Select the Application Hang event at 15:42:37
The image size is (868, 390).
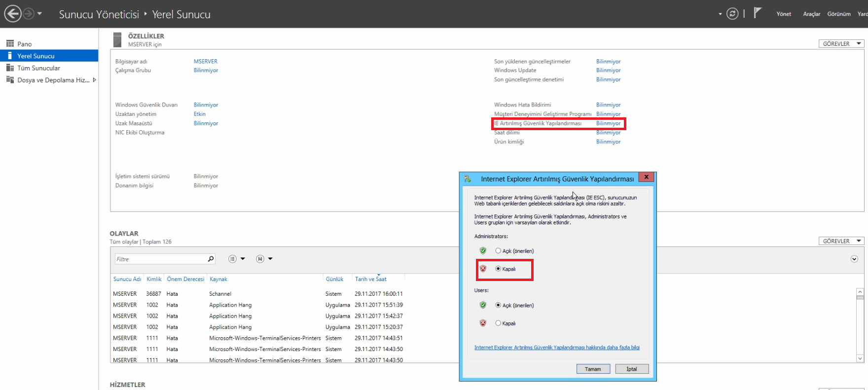[258, 316]
